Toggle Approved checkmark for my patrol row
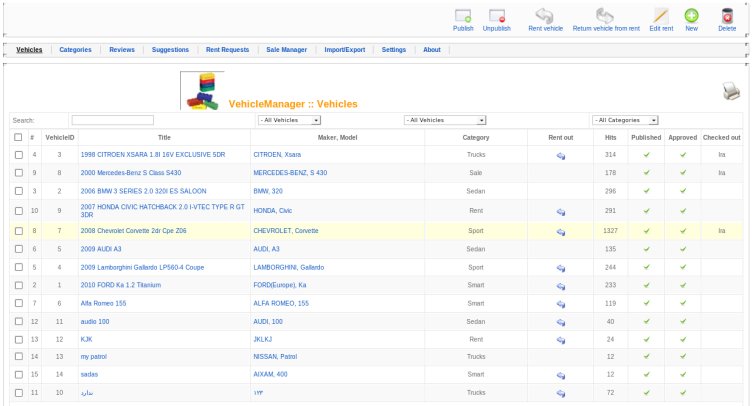This screenshot has width=752, height=406. pyautogui.click(x=683, y=357)
